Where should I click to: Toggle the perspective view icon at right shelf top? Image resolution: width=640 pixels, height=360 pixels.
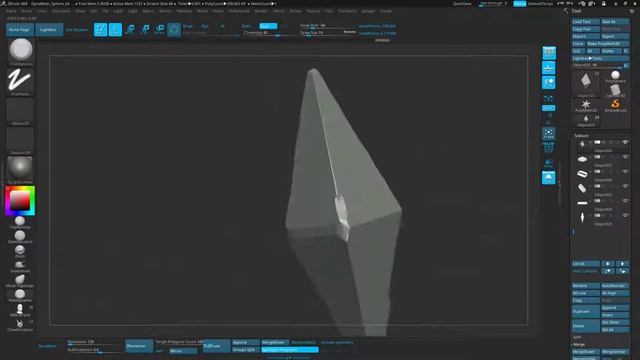[x=549, y=53]
